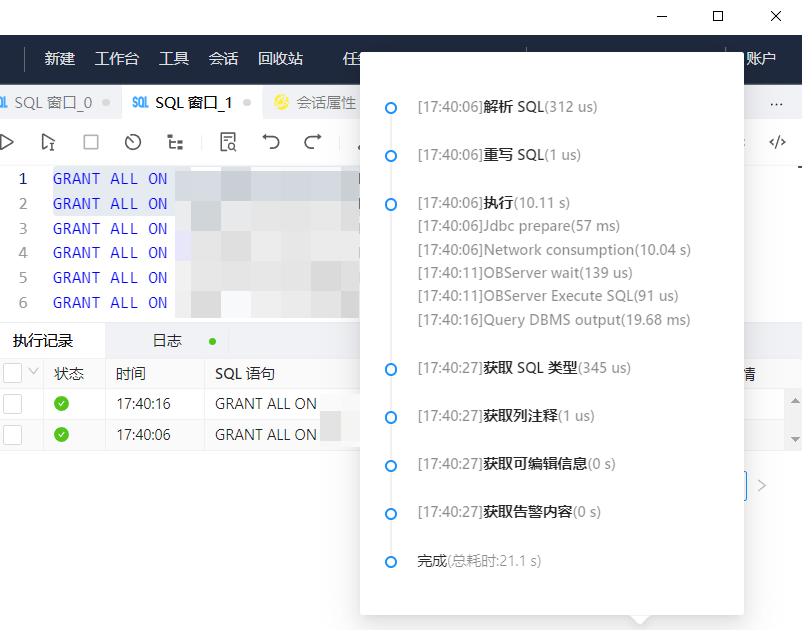This screenshot has height=630, width=802.
Task: Click the Jdbc prepare(57 ms) line
Action: [519, 226]
